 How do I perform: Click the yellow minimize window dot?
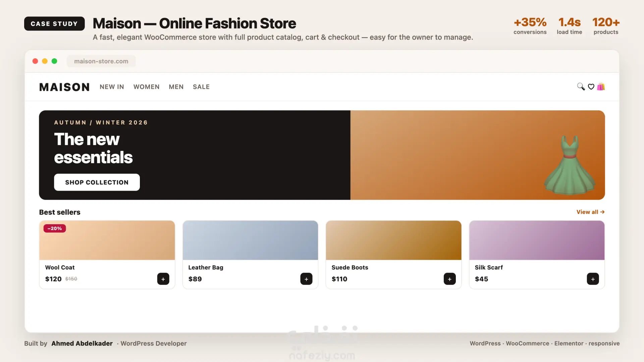[x=45, y=61]
